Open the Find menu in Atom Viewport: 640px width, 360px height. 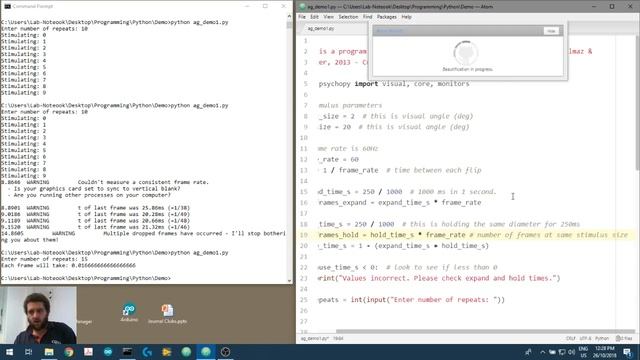367,17
